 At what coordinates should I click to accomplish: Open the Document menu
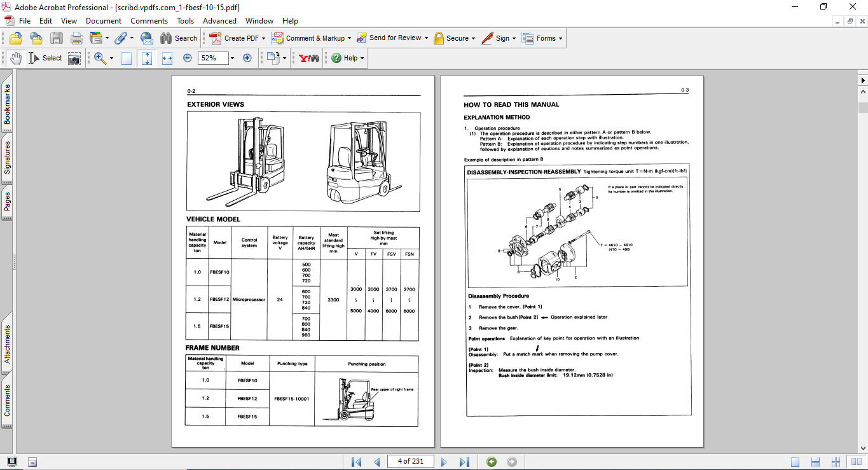click(x=104, y=21)
